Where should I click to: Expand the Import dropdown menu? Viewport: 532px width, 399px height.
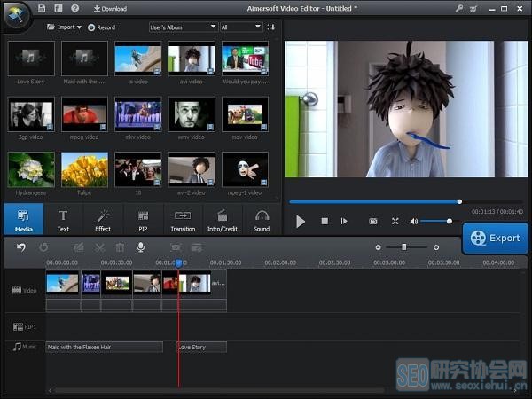[x=65, y=27]
